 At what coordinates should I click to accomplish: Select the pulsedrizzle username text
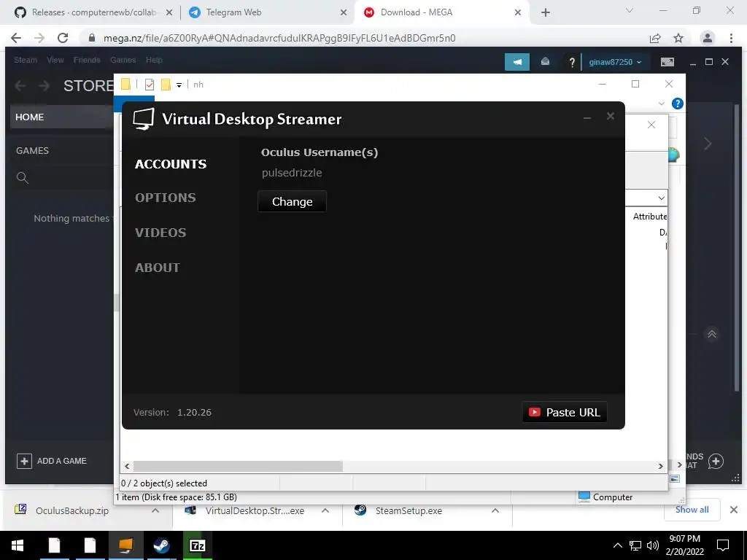click(292, 173)
